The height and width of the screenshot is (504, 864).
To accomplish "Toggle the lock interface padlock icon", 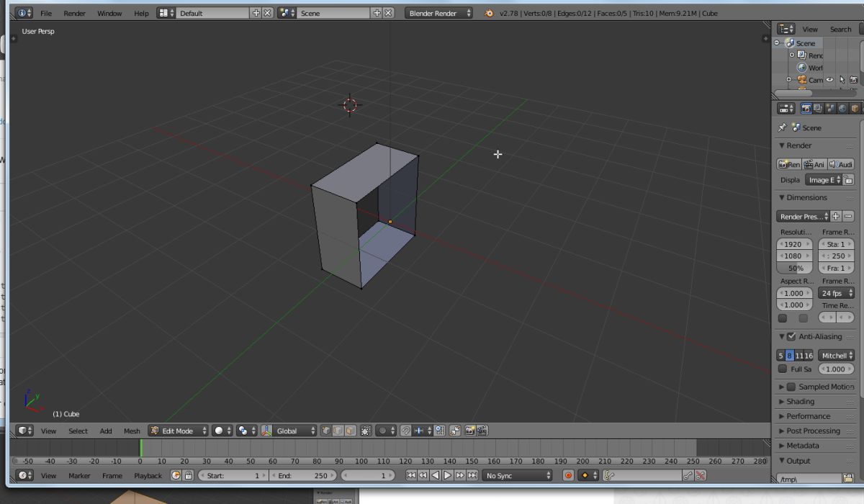I will (849, 180).
